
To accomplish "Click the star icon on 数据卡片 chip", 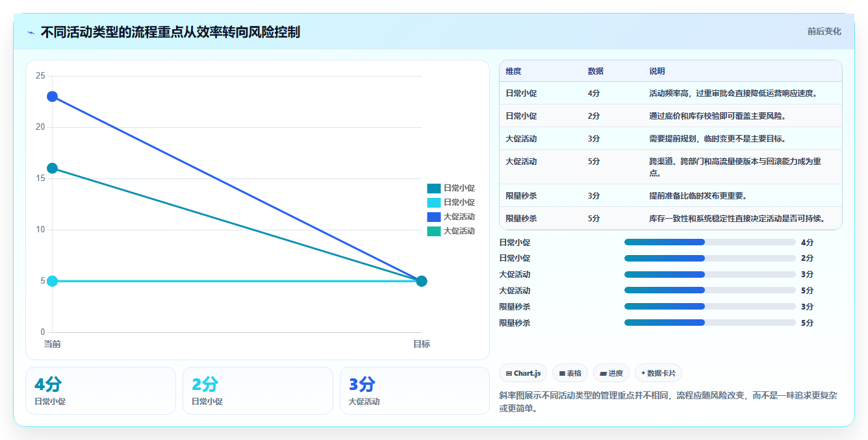I will tap(643, 373).
